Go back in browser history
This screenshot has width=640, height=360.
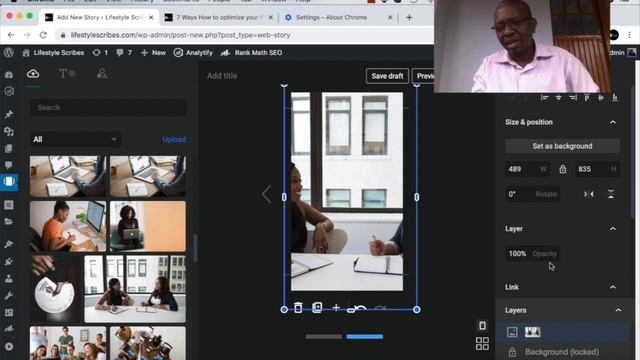(x=11, y=35)
